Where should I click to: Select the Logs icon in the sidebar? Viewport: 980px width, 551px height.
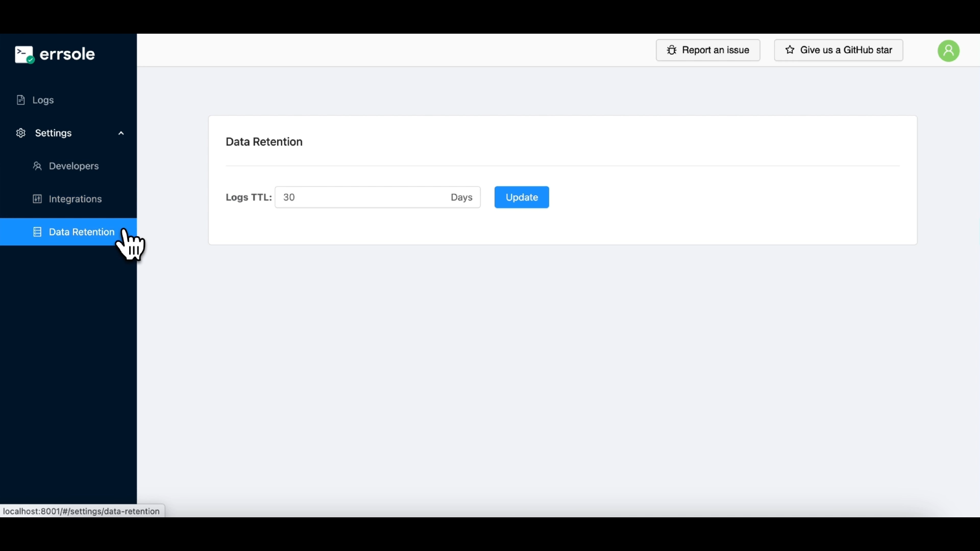click(21, 100)
